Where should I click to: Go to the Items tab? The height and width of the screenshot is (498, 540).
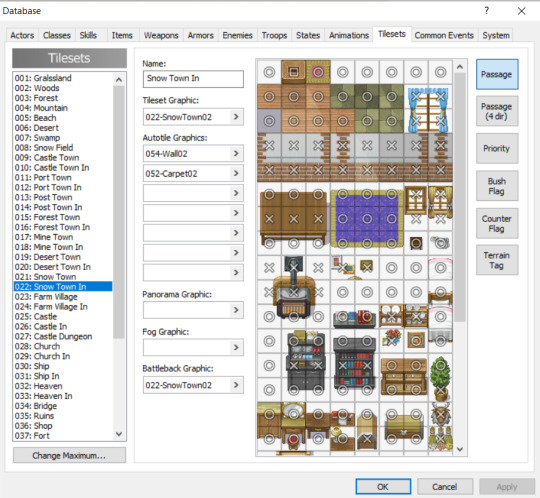(122, 35)
